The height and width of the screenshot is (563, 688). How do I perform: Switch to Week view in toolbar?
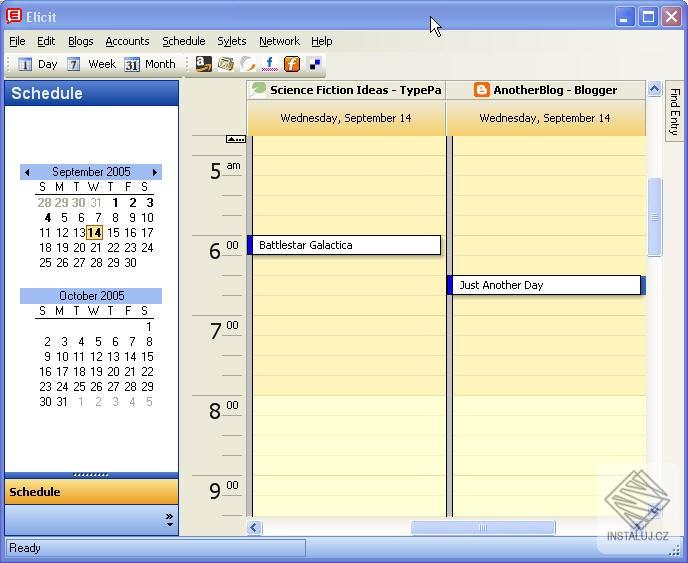[91, 65]
